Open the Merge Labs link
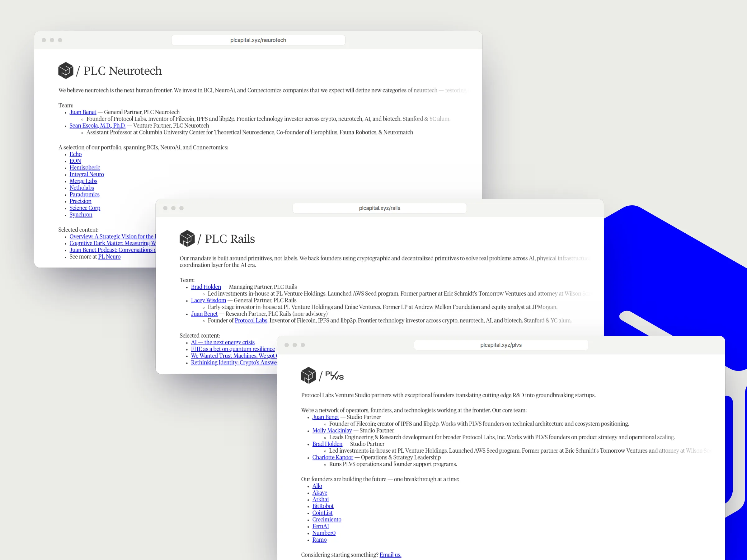747x560 pixels. coord(83,181)
